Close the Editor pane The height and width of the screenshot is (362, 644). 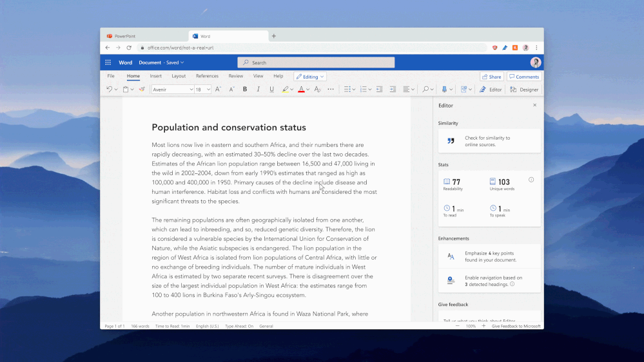click(534, 105)
